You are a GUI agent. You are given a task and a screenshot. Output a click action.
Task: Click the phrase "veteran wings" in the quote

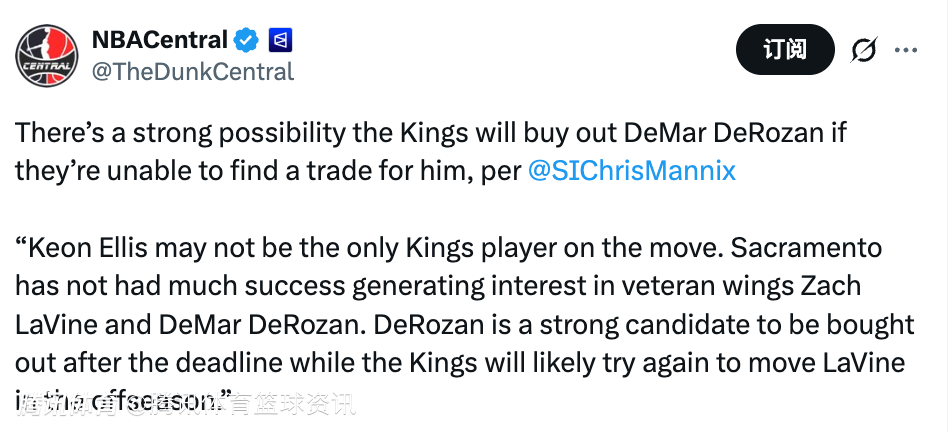point(682,287)
